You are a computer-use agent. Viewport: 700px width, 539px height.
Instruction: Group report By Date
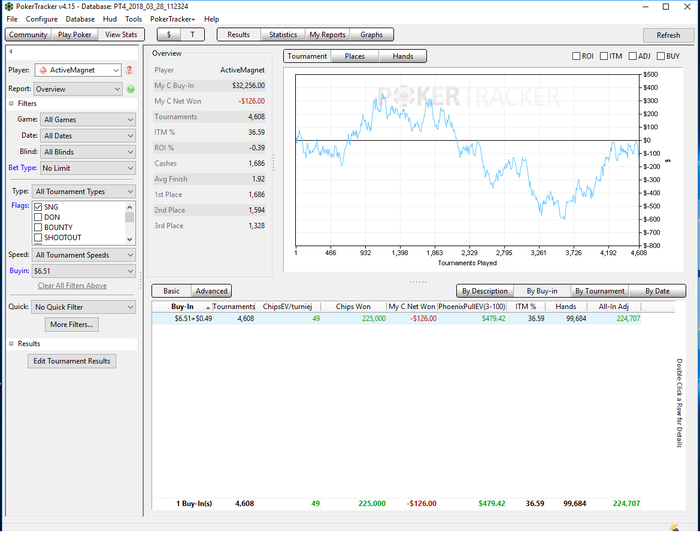point(657,291)
